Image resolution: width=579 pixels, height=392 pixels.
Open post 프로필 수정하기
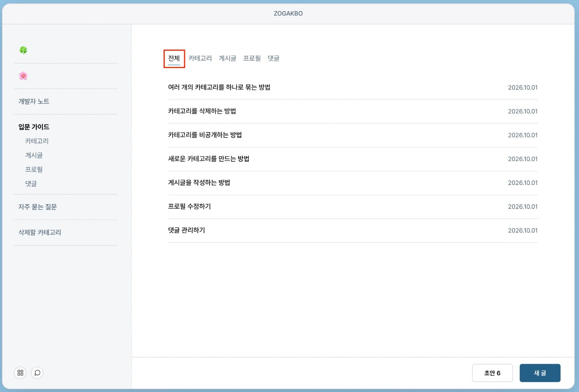click(x=353, y=206)
